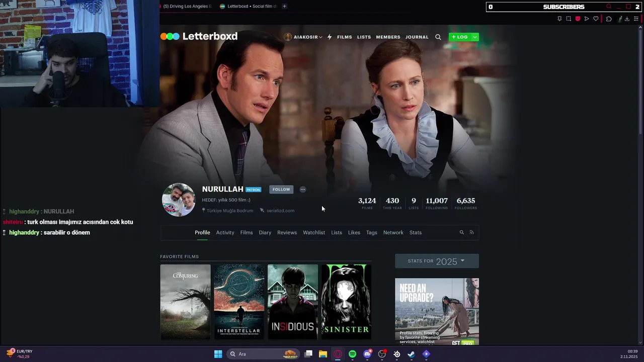Image resolution: width=644 pixels, height=362 pixels.
Task: Open the purple diamond app on taskbar
Action: [x=426, y=354]
